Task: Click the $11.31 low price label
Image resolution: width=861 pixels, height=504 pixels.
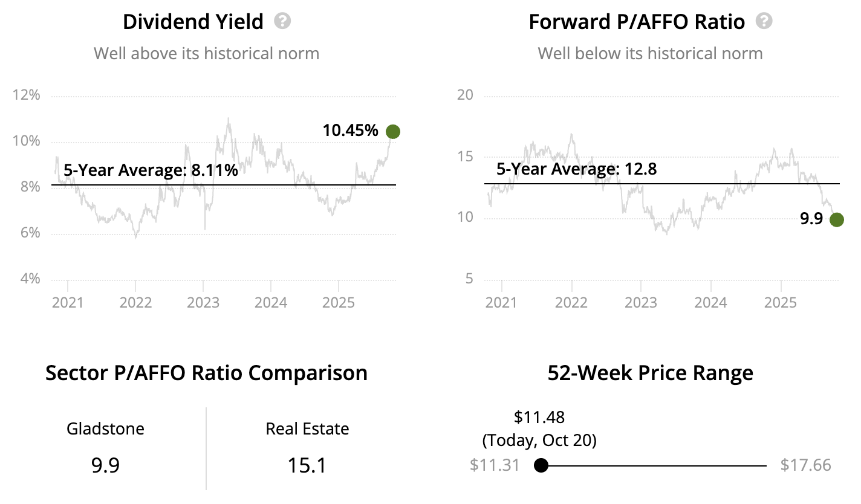Action: (494, 465)
